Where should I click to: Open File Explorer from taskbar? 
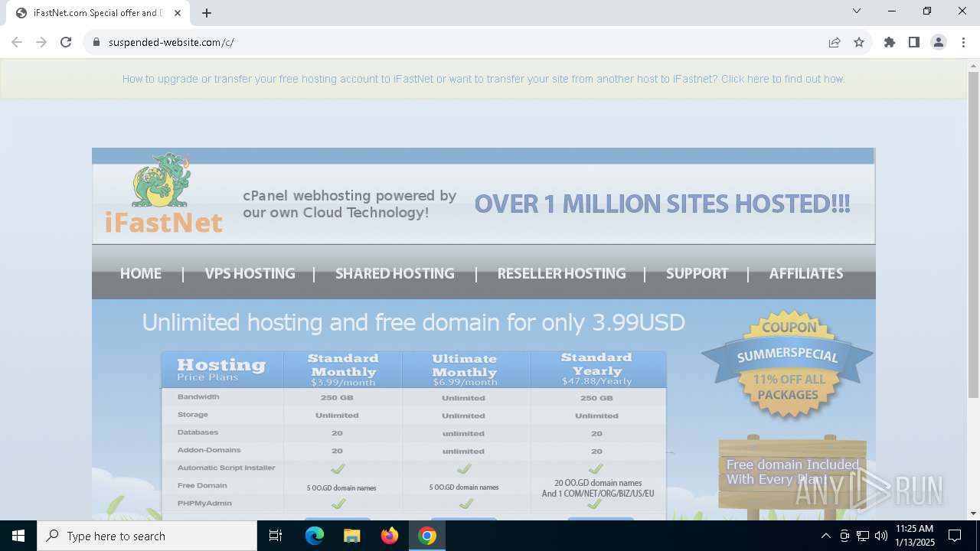click(351, 536)
